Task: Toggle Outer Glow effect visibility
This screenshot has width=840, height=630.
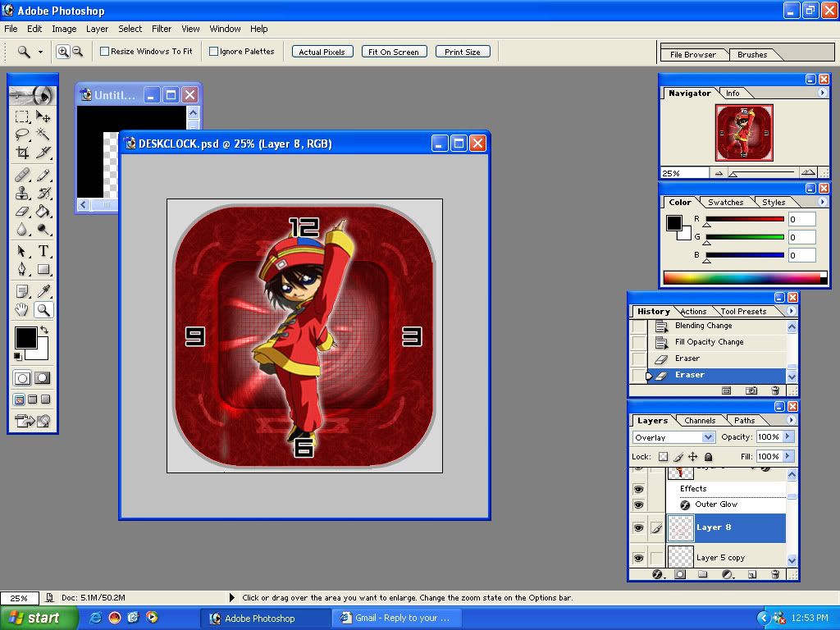Action: 638,504
